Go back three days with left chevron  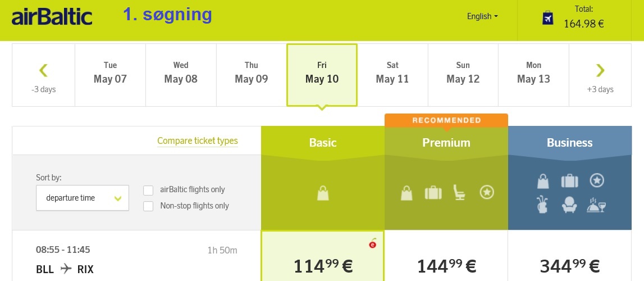[44, 75]
